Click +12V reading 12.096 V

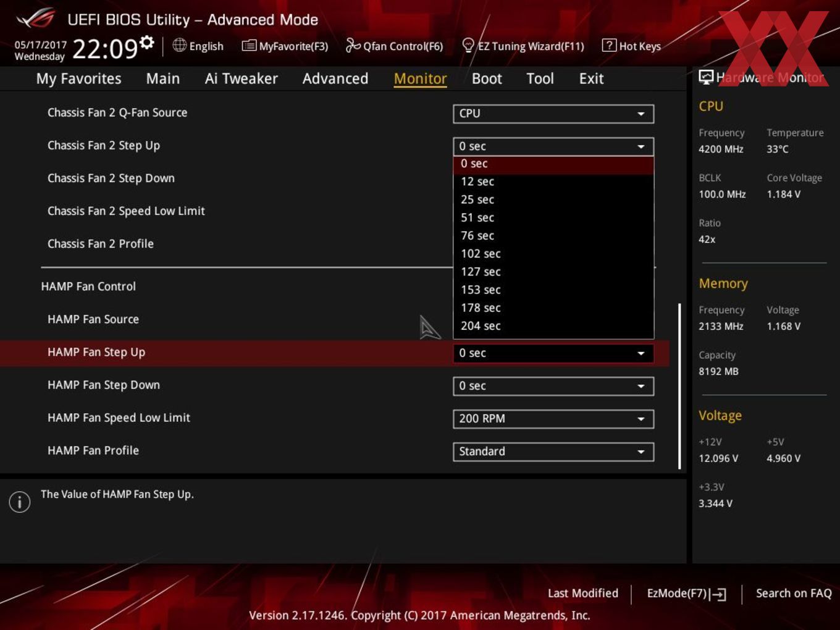click(718, 458)
